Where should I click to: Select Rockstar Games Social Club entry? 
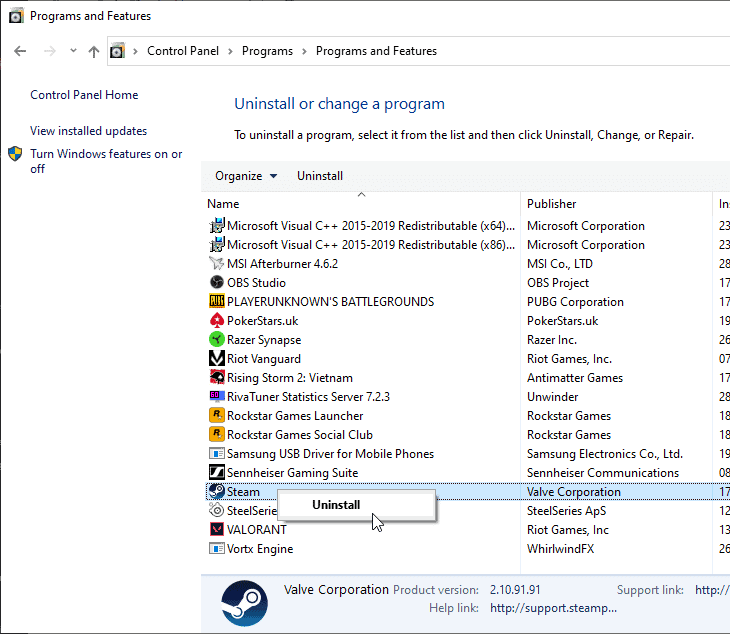pos(300,435)
